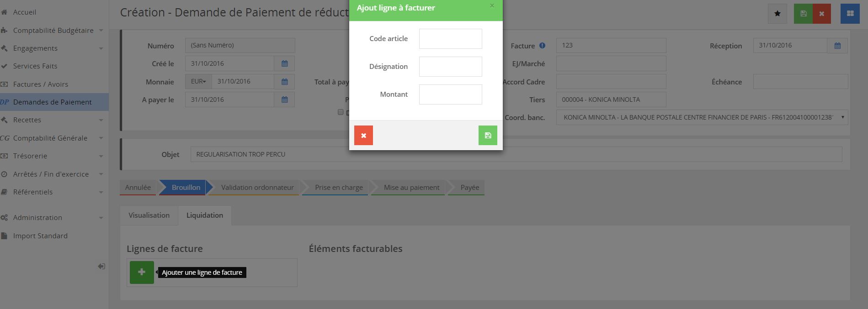Click the Montant input field
This screenshot has height=309, width=868.
pos(450,94)
